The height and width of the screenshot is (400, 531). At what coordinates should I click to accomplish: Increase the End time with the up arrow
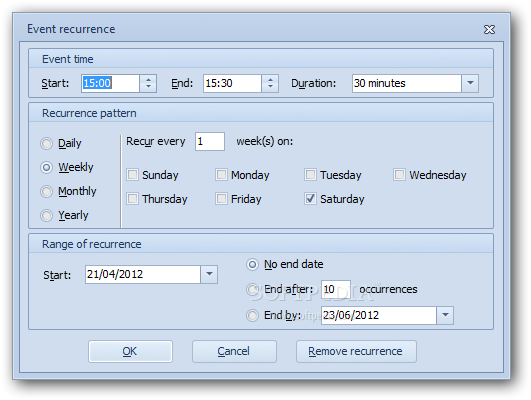(270, 80)
